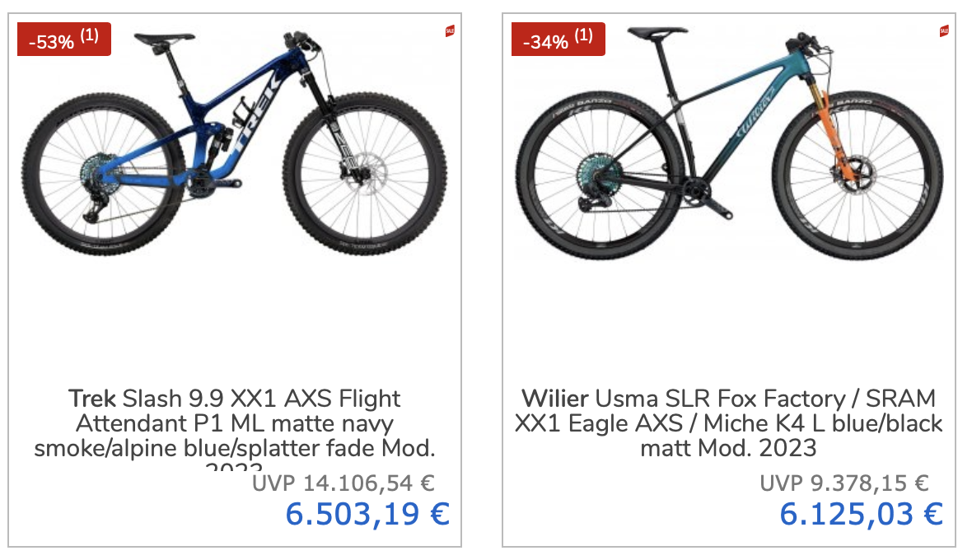Click the red SALE icon on Trek card
Viewport: 972px width, 560px height.
click(450, 31)
